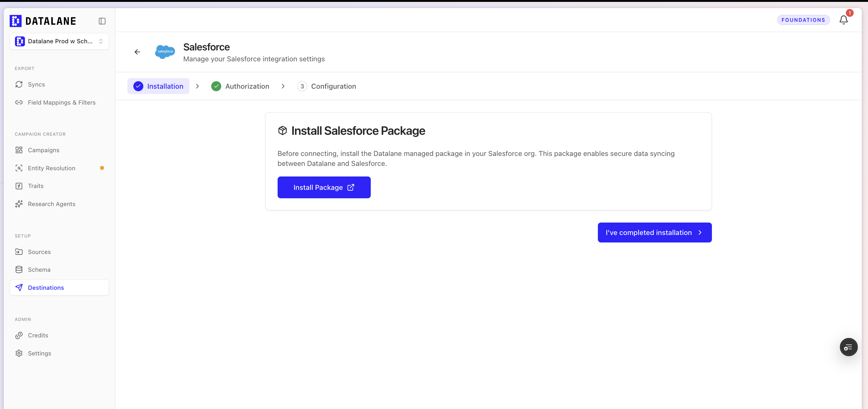The height and width of the screenshot is (409, 868).
Task: Open the Configuration step
Action: click(327, 86)
